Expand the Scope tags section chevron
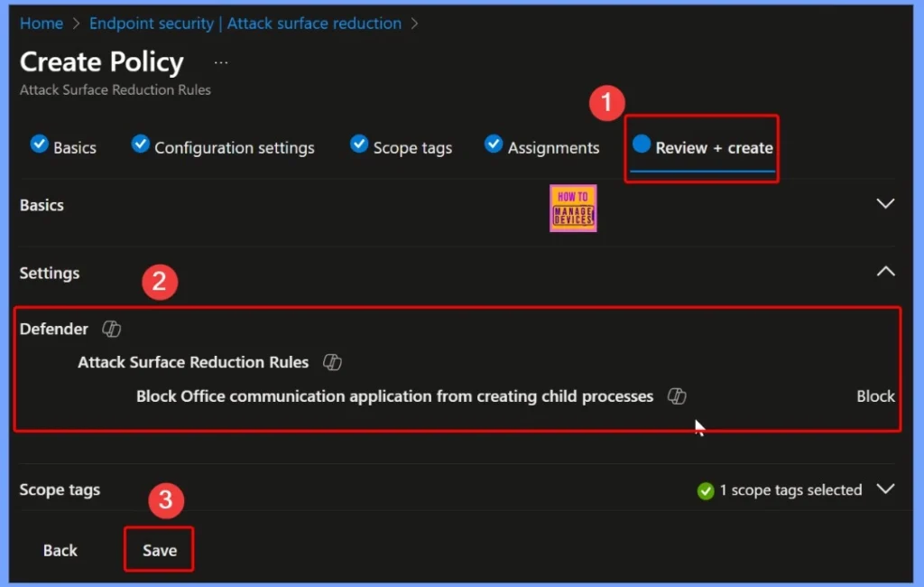This screenshot has height=587, width=924. coord(885,489)
